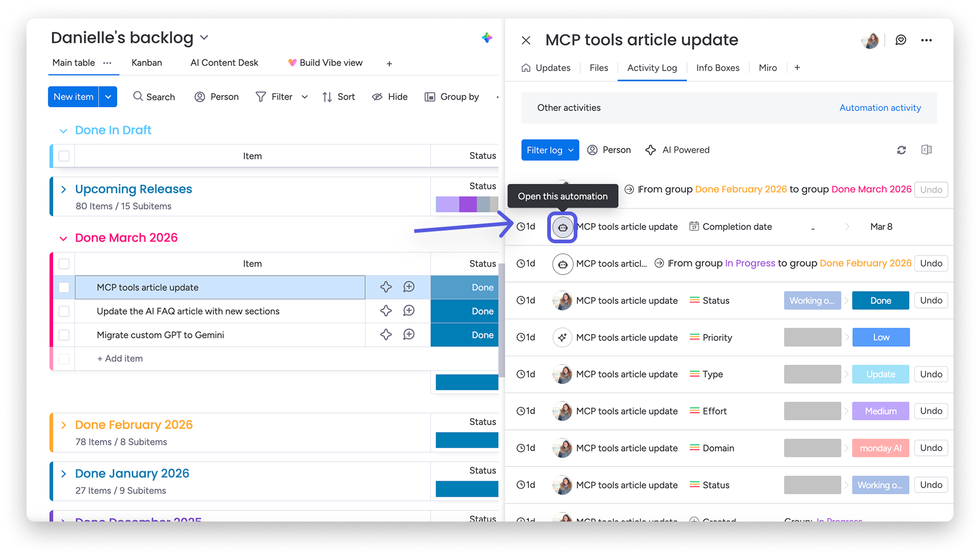Viewport: 980px width, 556px height.
Task: Switch to the Kanban view tab
Action: click(x=147, y=63)
